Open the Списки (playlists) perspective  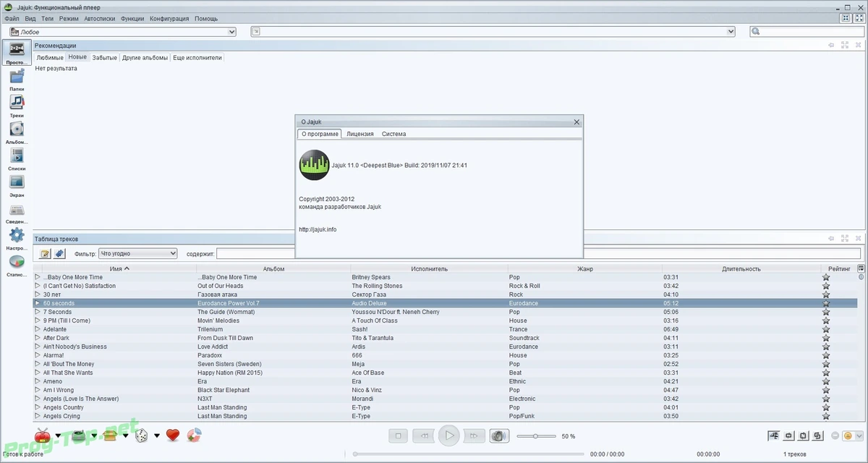[x=17, y=156]
